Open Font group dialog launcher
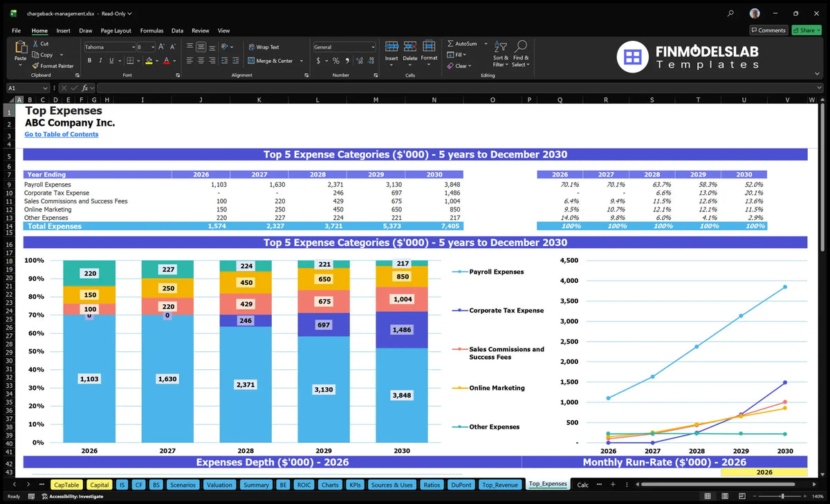830x504 pixels. (177, 75)
